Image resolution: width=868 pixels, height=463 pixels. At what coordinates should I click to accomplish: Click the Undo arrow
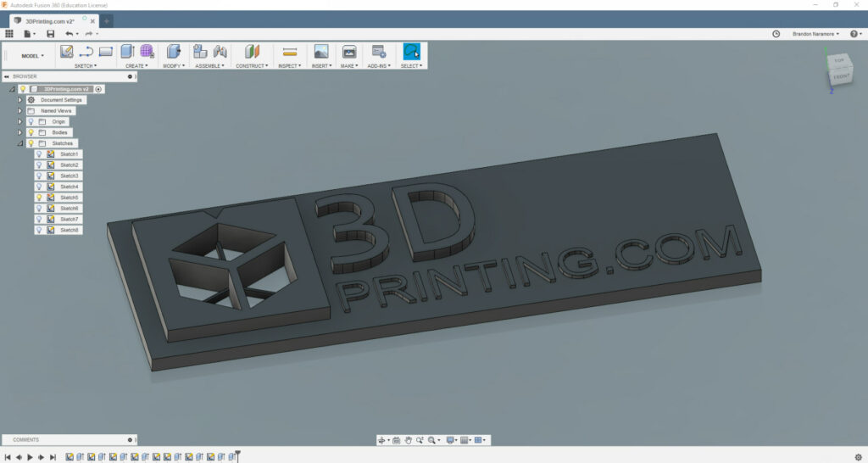(x=70, y=34)
